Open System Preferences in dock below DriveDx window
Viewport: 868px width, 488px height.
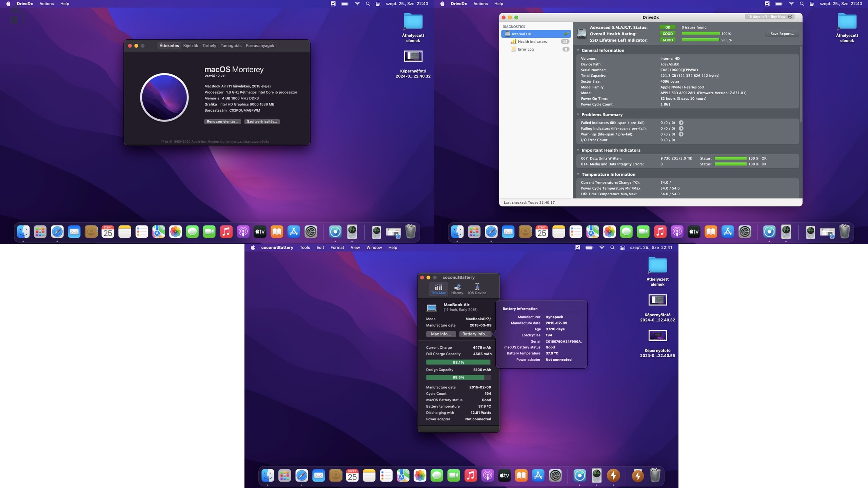[x=745, y=232]
